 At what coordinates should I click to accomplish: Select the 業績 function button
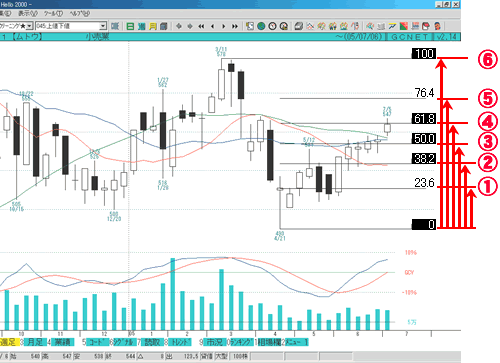point(62,342)
